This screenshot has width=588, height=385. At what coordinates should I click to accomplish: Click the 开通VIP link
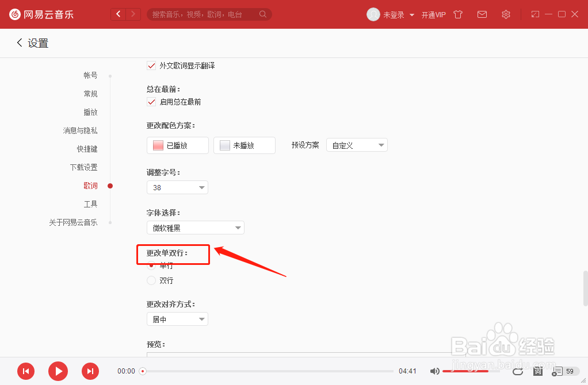click(x=434, y=14)
